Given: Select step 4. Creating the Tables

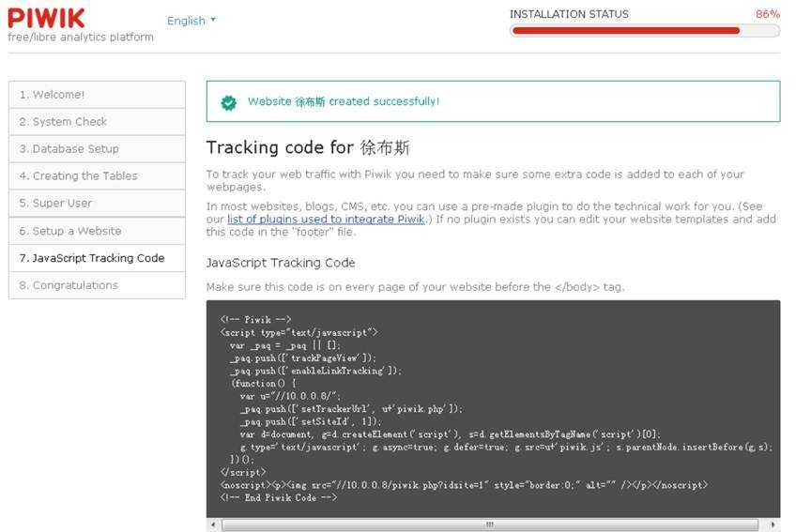Looking at the screenshot, I should (x=97, y=176).
